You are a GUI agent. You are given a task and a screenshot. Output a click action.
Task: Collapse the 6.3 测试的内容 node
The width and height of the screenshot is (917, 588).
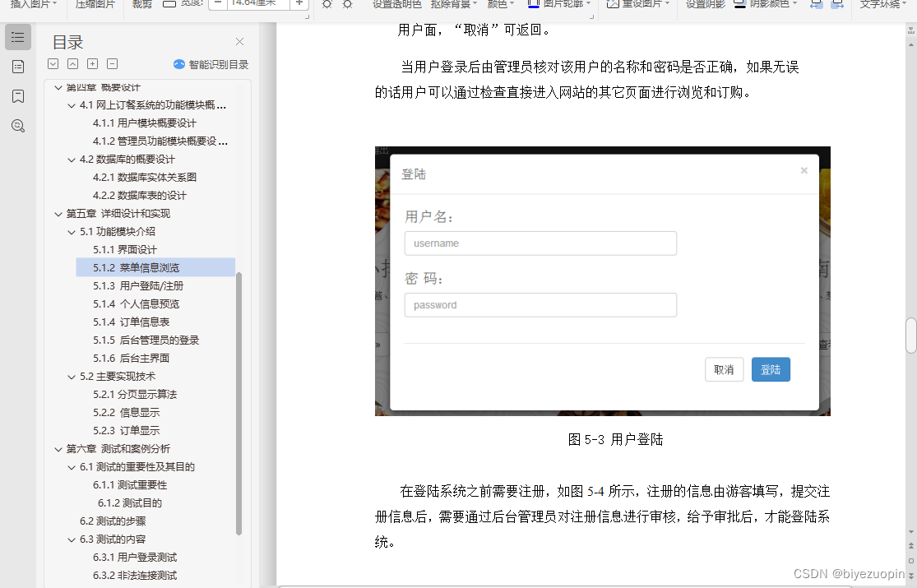pos(72,539)
